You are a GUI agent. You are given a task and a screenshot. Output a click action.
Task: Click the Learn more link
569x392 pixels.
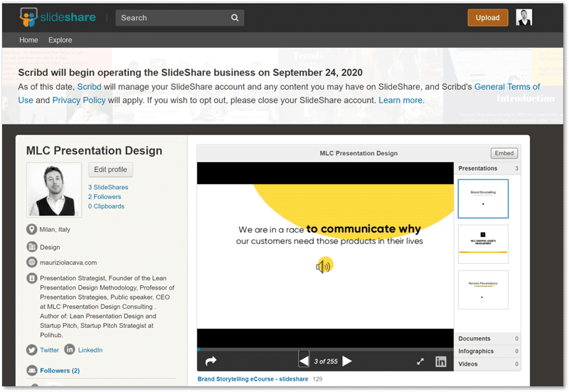point(400,100)
